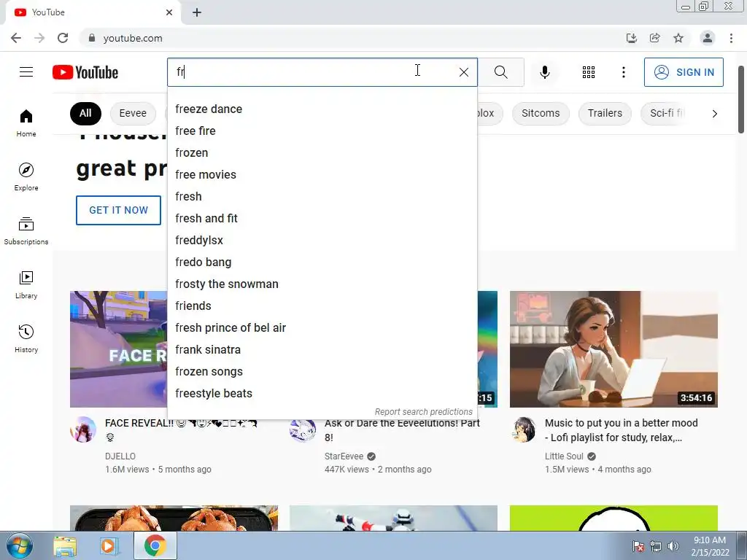Open YouTube settings three-dot menu
Image resolution: width=747 pixels, height=560 pixels.
click(x=623, y=72)
